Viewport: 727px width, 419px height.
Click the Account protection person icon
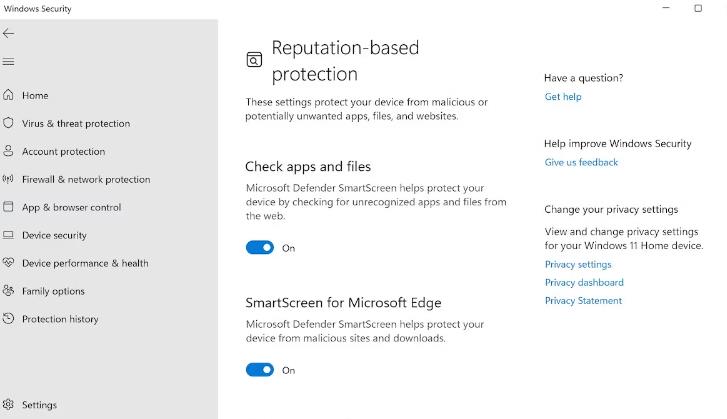pyautogui.click(x=8, y=151)
